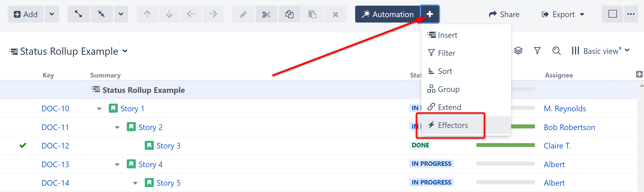Open the DOC-12 issue link

click(x=55, y=146)
